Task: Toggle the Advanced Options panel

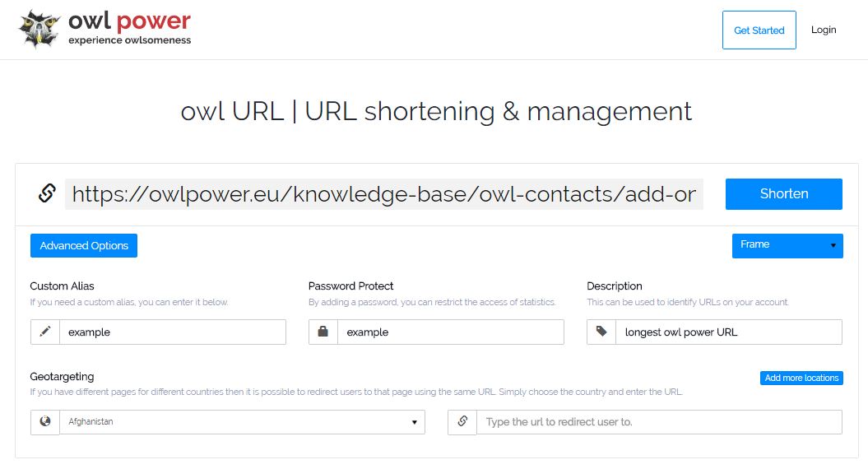Action: click(84, 245)
